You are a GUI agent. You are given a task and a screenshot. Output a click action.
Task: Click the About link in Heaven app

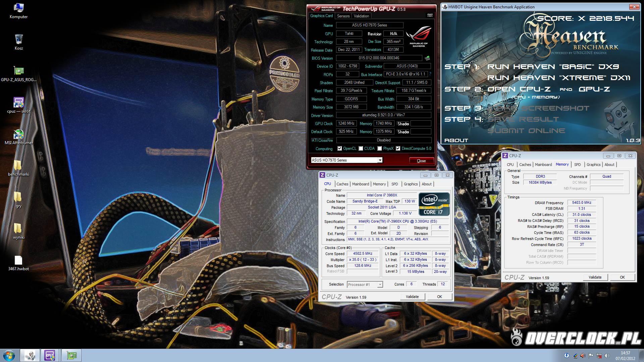[456, 140]
